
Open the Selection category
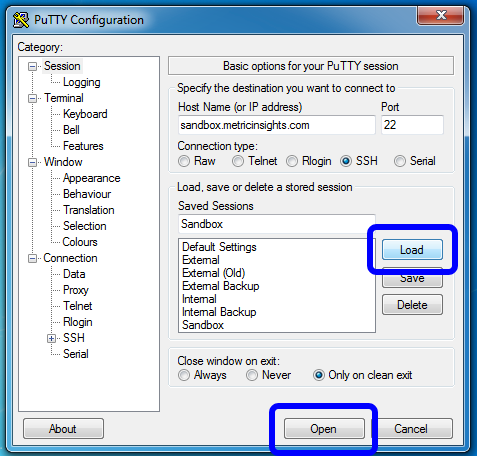(85, 226)
